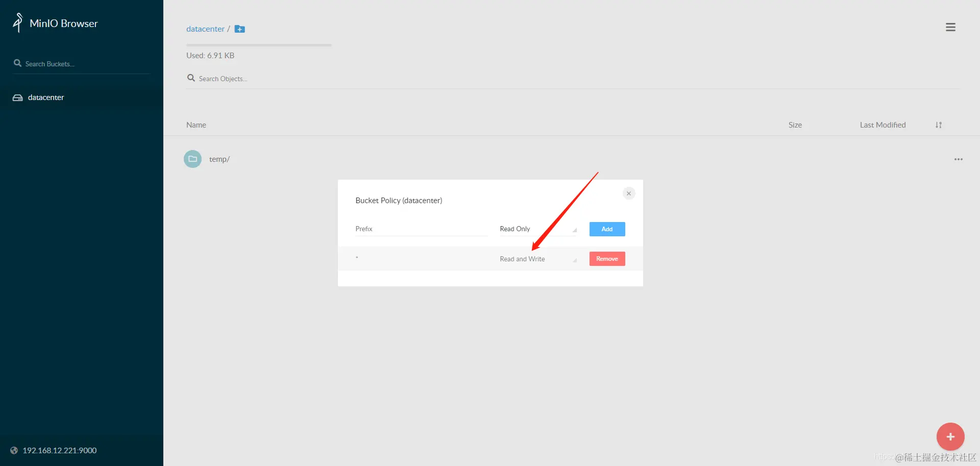980x466 pixels.
Task: Click the create new folder icon
Action: (239, 29)
